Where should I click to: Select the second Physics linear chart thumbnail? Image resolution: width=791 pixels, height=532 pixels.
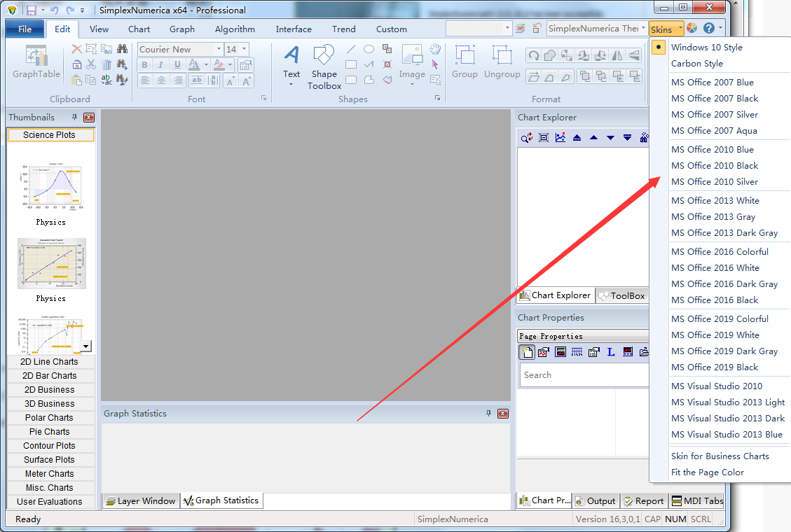(51, 263)
